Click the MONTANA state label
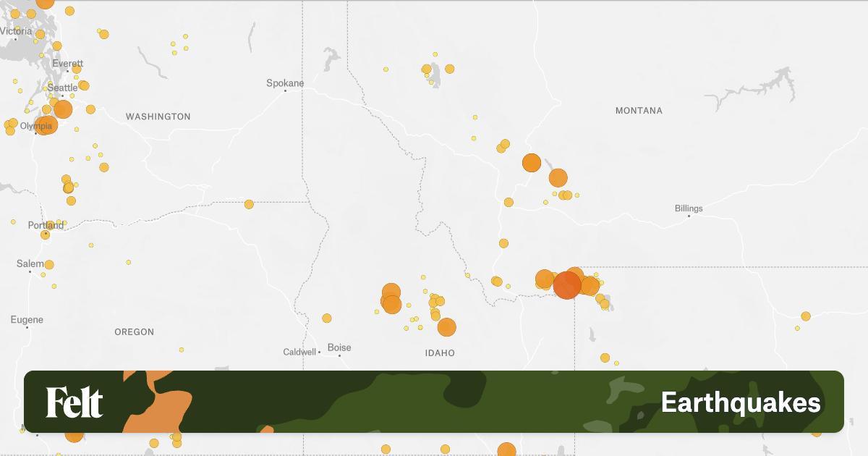 tap(639, 111)
